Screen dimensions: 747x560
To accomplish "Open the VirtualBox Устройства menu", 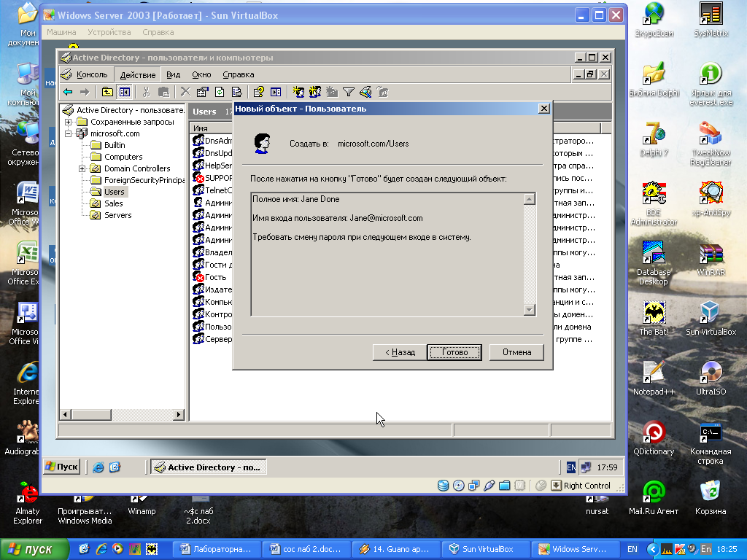I will coord(109,32).
